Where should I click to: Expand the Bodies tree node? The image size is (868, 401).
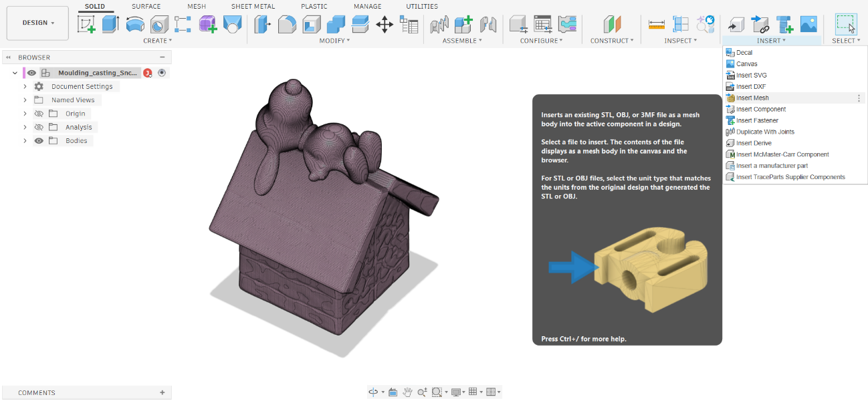(x=25, y=140)
